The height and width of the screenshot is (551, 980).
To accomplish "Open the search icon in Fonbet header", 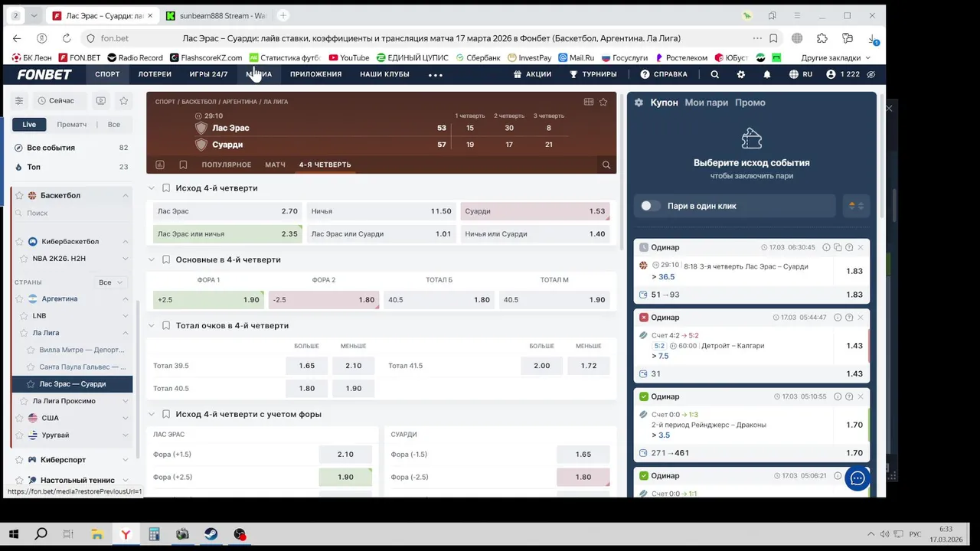I will tap(714, 74).
